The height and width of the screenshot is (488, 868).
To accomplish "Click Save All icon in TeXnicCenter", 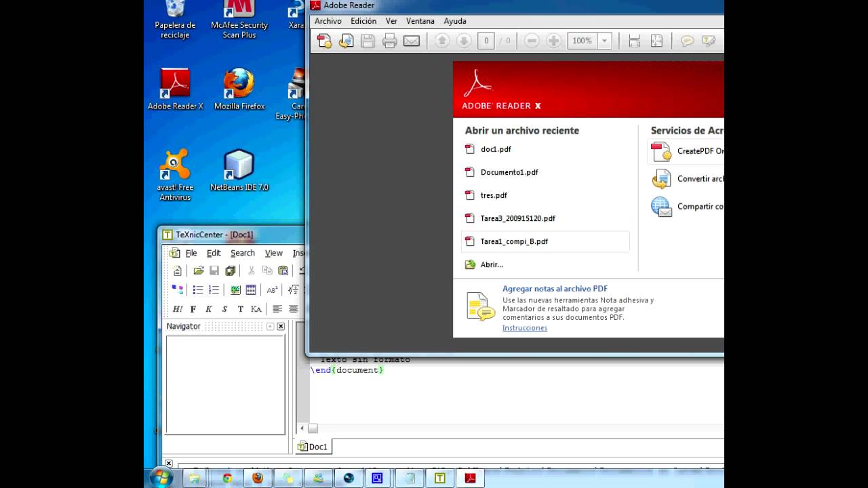I will tap(230, 270).
